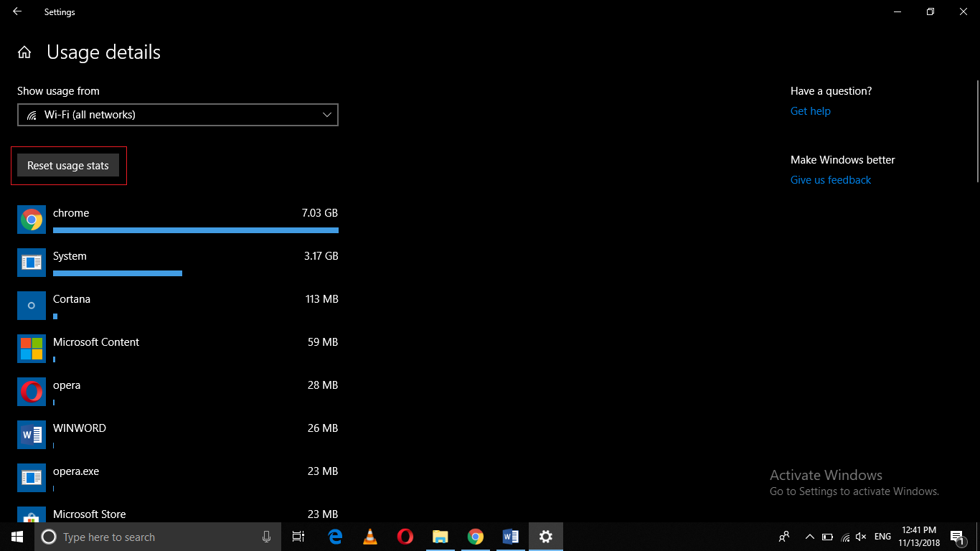This screenshot has width=980, height=551.
Task: Select the 'System' app name text
Action: (x=70, y=256)
